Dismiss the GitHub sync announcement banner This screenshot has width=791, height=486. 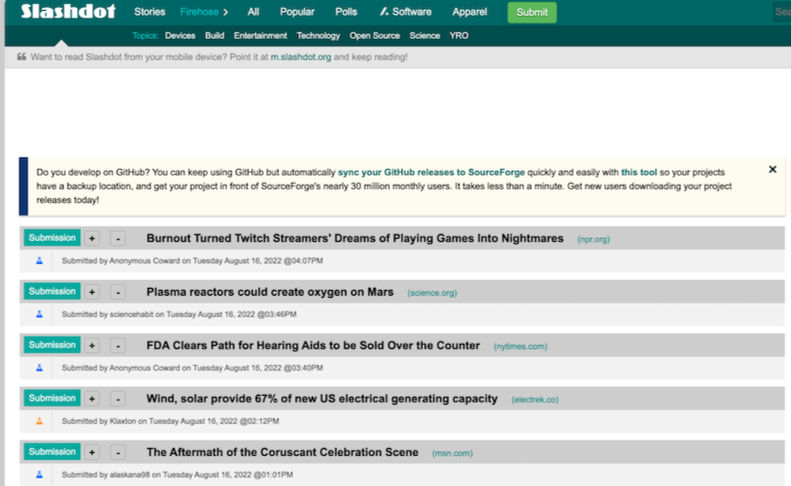pyautogui.click(x=772, y=170)
